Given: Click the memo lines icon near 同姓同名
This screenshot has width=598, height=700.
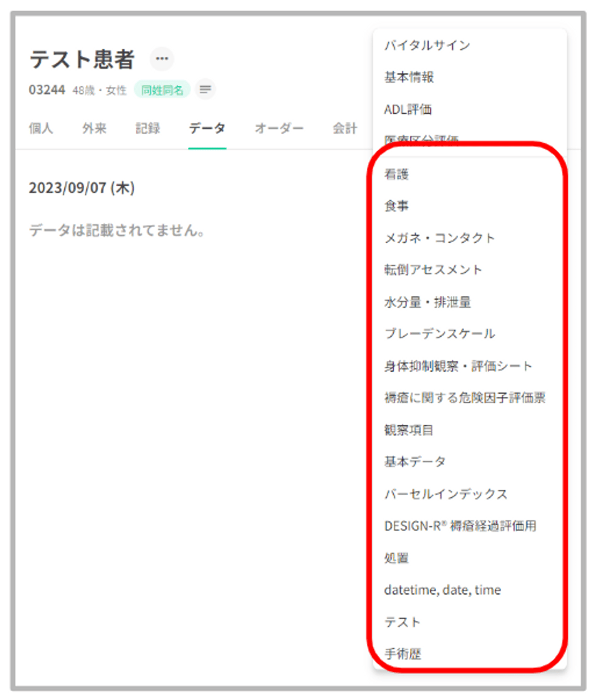Looking at the screenshot, I should pos(205,89).
